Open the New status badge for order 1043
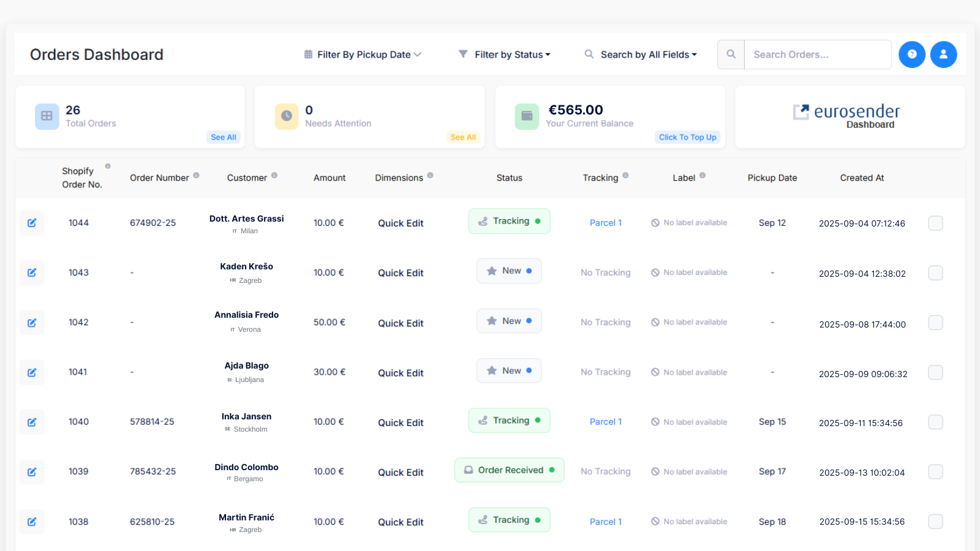The width and height of the screenshot is (980, 551). [509, 271]
